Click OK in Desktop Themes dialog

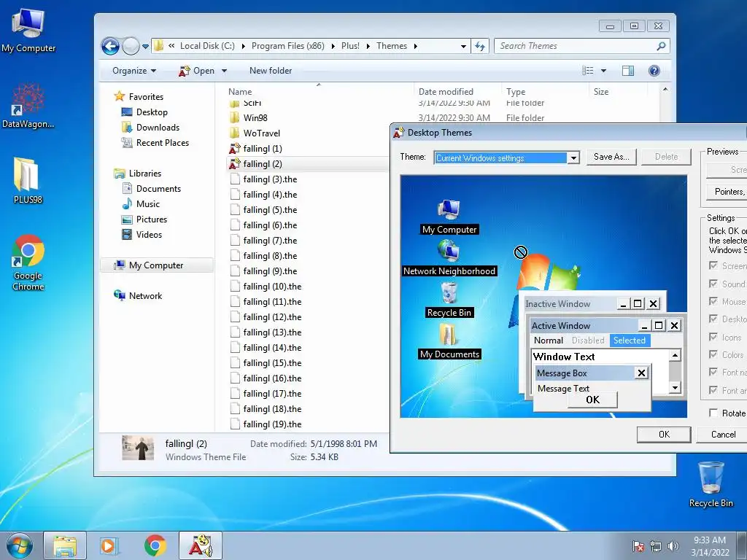point(664,435)
